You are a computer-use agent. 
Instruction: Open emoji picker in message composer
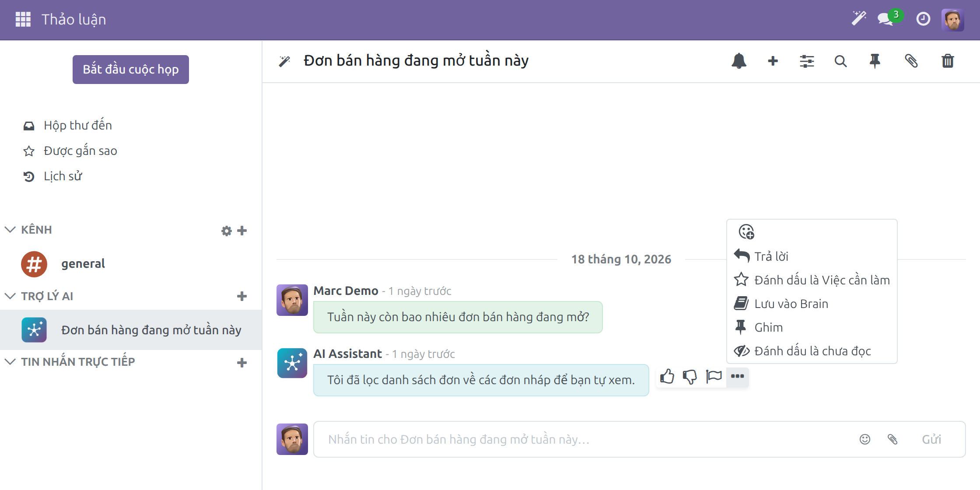(865, 439)
